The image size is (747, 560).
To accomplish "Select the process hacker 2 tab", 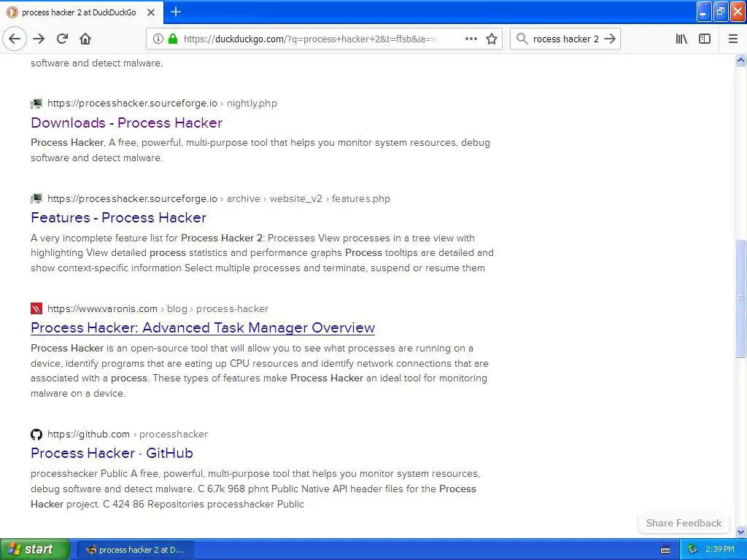I will click(x=82, y=12).
